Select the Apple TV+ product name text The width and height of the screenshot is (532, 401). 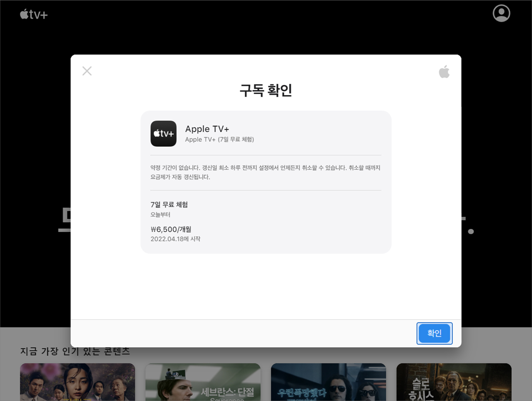coord(207,129)
